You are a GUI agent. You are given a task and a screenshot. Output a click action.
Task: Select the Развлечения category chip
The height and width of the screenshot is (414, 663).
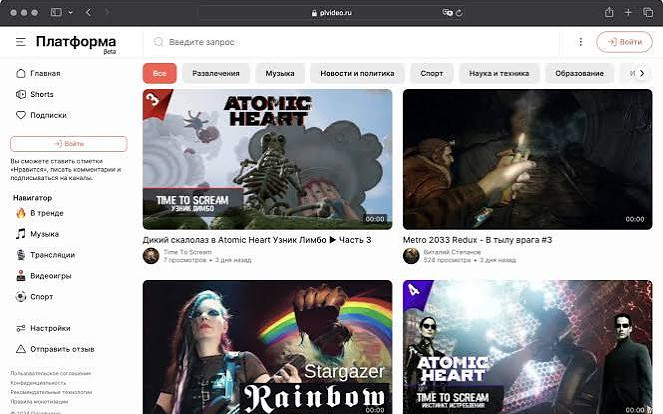[216, 73]
